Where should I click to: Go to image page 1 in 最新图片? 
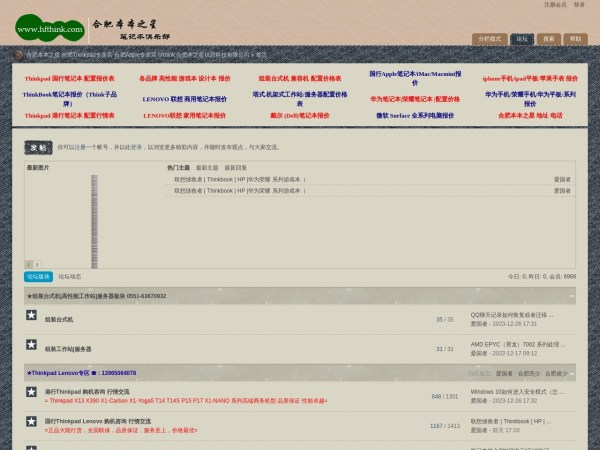[29, 264]
